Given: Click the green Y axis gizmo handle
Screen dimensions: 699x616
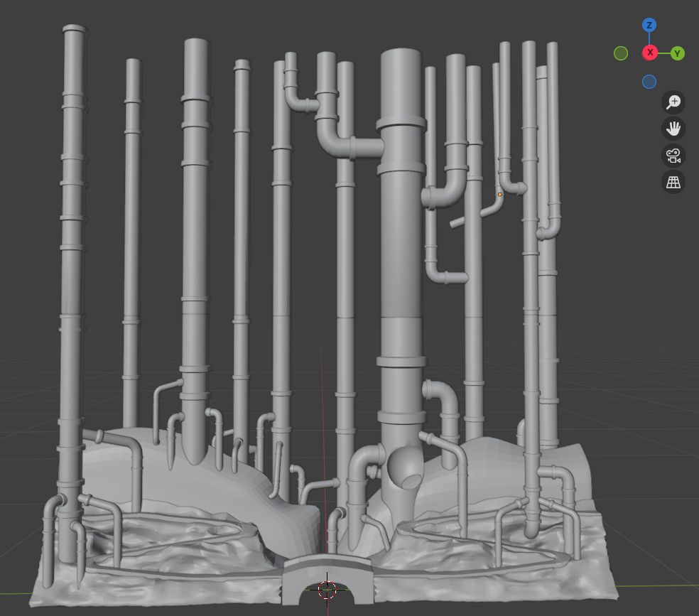Looking at the screenshot, I should point(677,53).
